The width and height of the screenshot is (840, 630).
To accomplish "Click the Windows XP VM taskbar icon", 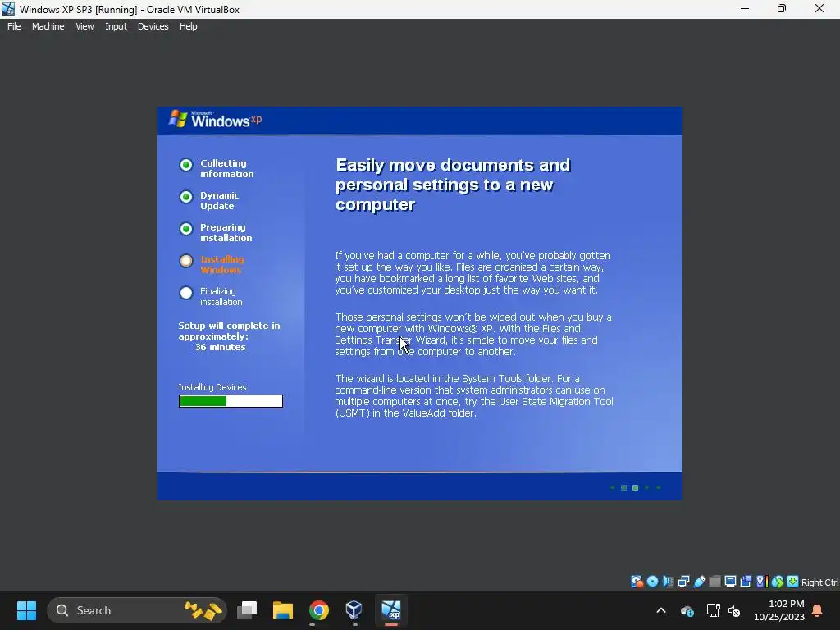I will 391,610.
